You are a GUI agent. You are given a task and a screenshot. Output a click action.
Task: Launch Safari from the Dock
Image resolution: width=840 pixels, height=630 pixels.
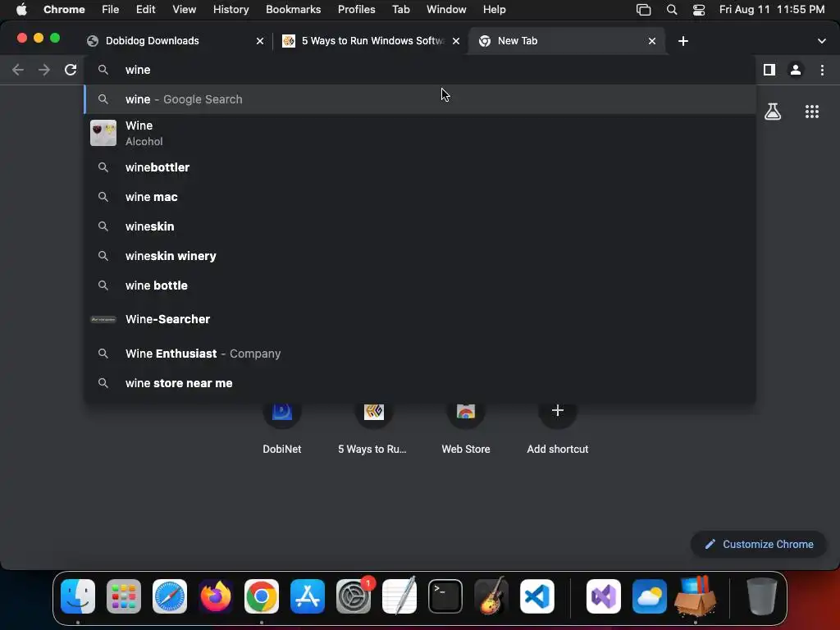(170, 596)
